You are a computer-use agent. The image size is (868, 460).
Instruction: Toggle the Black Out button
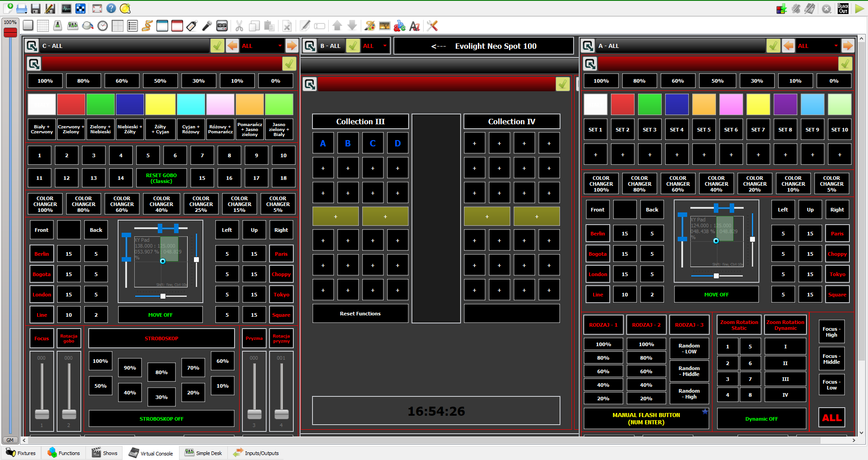(x=843, y=9)
